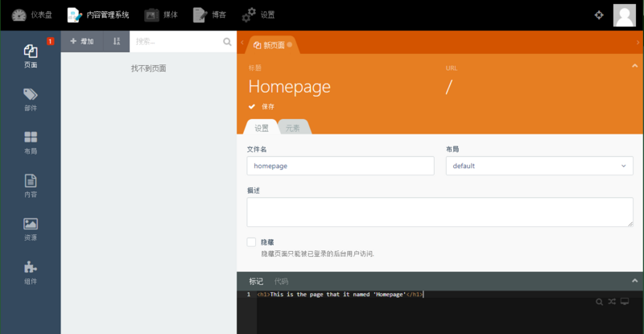644x334 pixels.
Task: Enable the 隐藏 (Hidden) checkbox
Action: coord(252,241)
